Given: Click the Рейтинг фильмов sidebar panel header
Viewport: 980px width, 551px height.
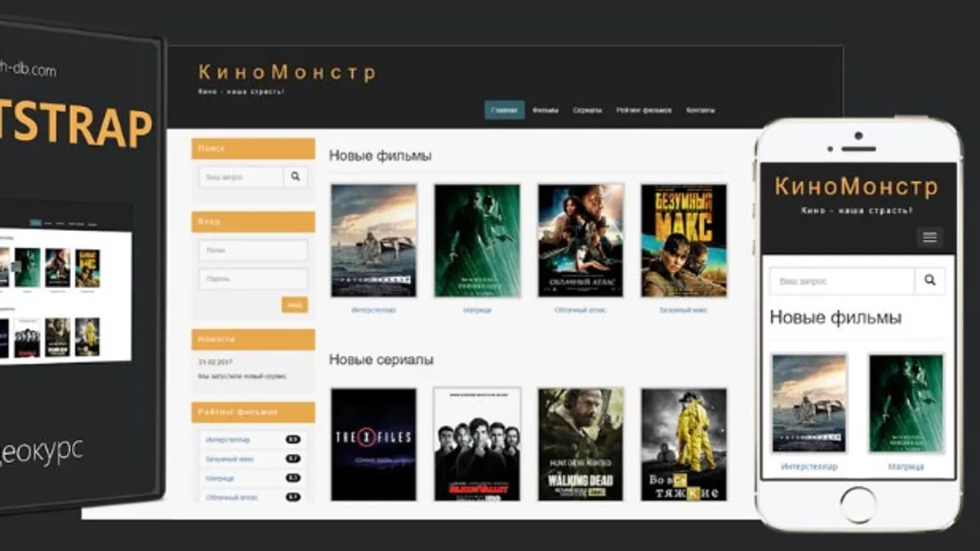Looking at the screenshot, I should pyautogui.click(x=253, y=412).
